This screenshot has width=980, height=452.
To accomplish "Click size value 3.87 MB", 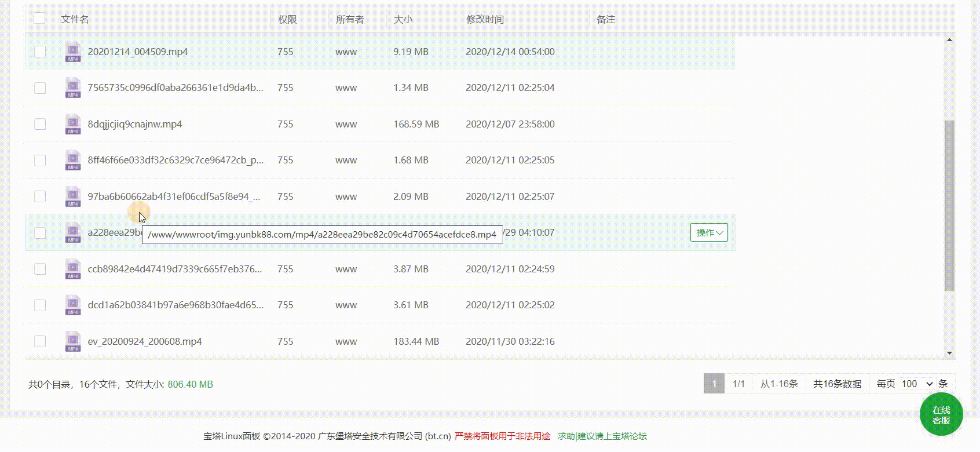I will coord(411,269).
